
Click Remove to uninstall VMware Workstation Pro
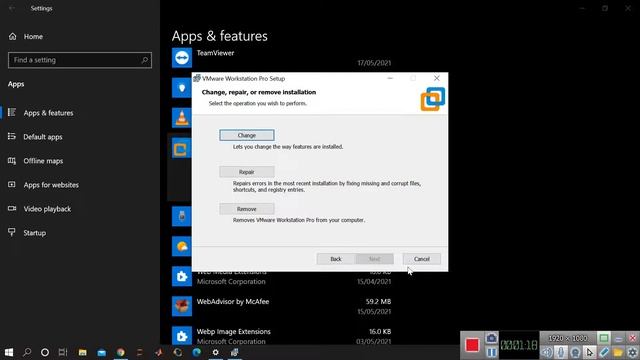coord(247,209)
